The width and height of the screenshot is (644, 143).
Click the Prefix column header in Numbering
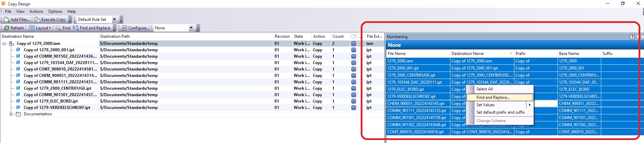coord(536,54)
